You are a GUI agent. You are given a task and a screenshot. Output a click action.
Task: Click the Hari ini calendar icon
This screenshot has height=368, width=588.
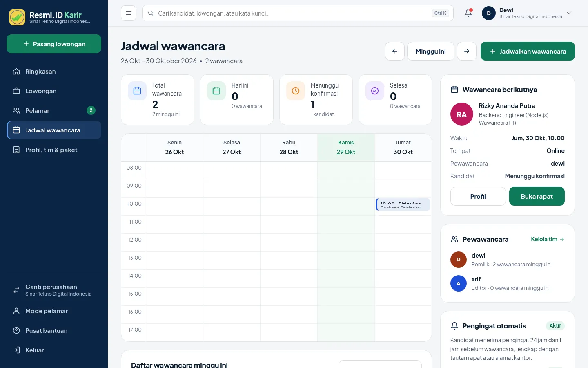216,91
